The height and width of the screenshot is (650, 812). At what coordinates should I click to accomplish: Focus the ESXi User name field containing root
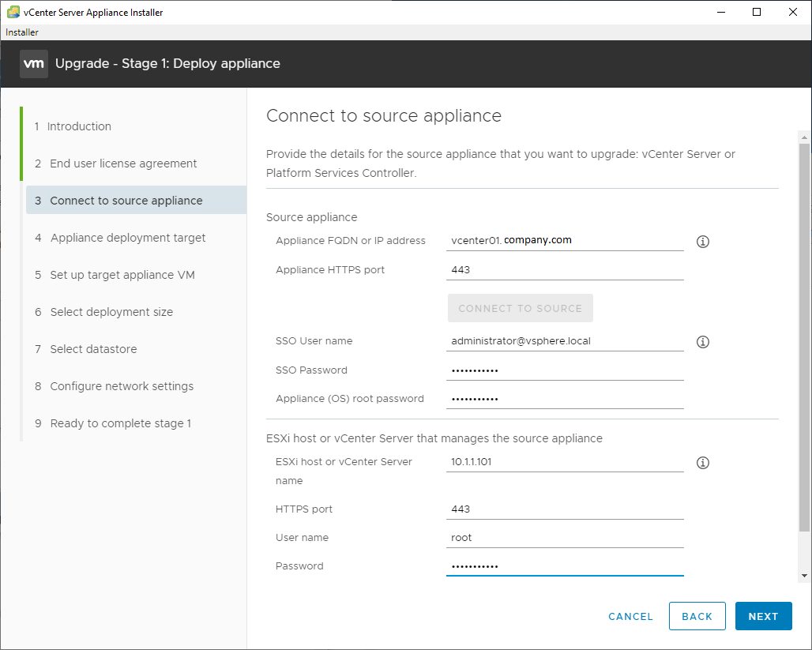point(565,538)
